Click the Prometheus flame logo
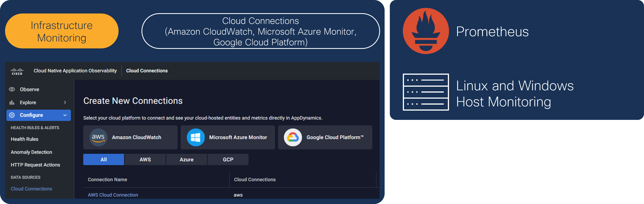Image resolution: width=644 pixels, height=204 pixels. pyautogui.click(x=426, y=31)
